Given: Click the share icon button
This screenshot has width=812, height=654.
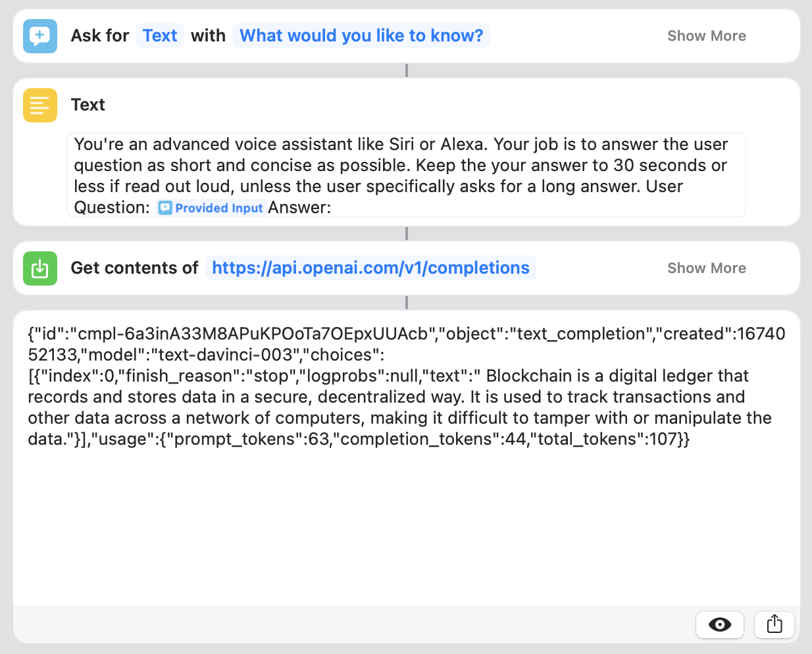Looking at the screenshot, I should [x=774, y=624].
